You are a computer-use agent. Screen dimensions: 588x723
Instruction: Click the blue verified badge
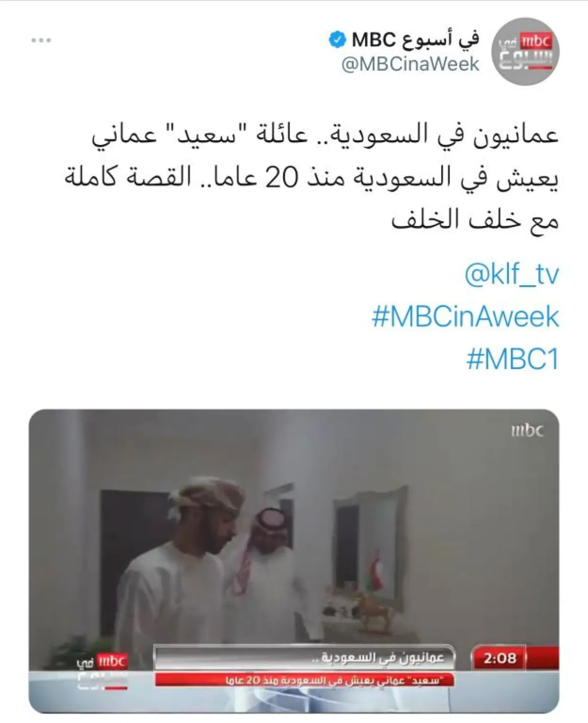tap(337, 40)
